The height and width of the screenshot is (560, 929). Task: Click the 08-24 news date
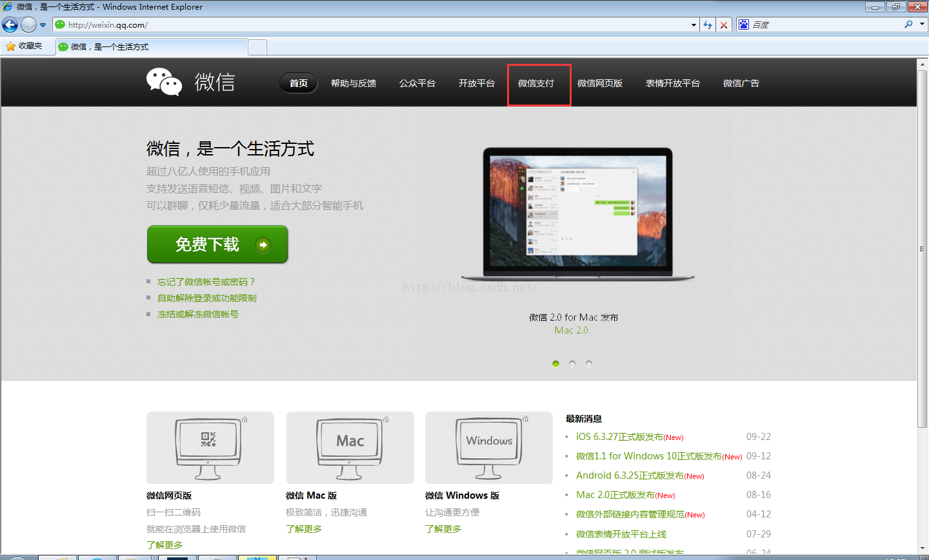pos(759,475)
